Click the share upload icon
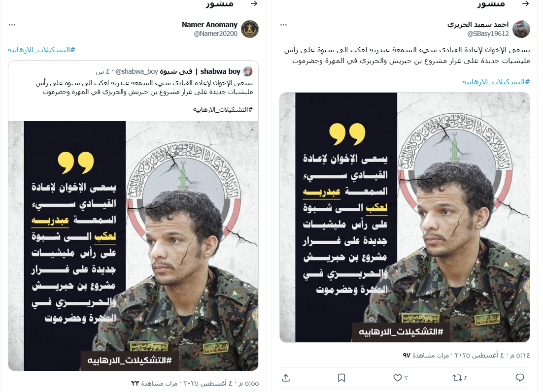543x392 pixels. pyautogui.click(x=286, y=378)
